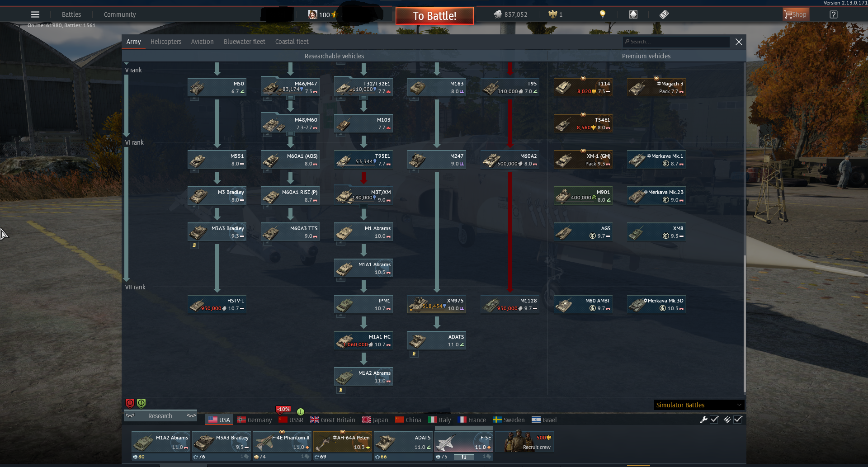Open the Battles menu dropdown

click(x=71, y=14)
